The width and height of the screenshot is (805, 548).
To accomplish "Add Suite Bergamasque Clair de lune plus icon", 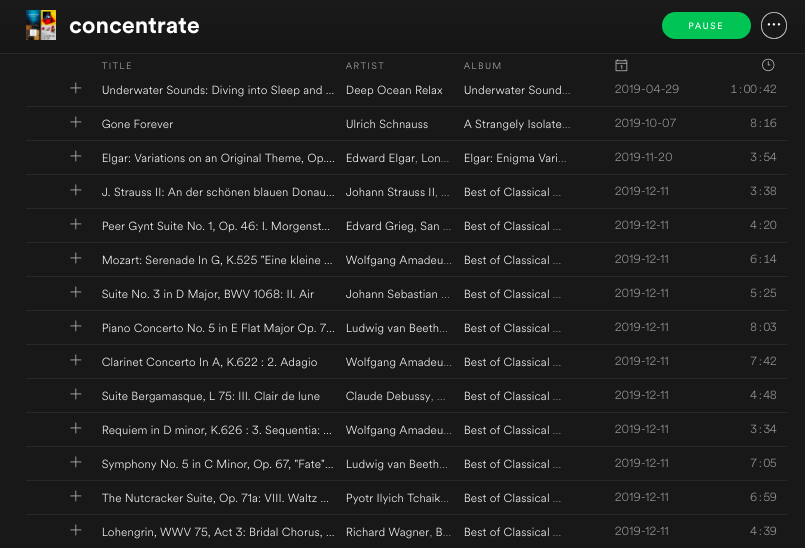I will (x=75, y=394).
